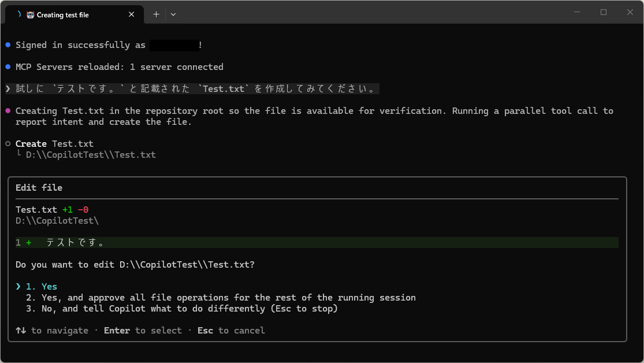Click the prompt chevron before the Japanese request
The height and width of the screenshot is (363, 644).
8,89
